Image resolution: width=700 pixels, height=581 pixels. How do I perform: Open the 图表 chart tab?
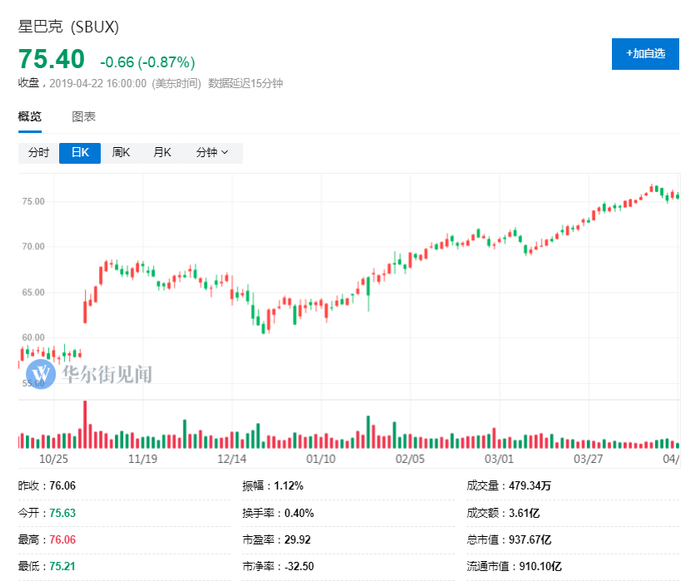(84, 117)
